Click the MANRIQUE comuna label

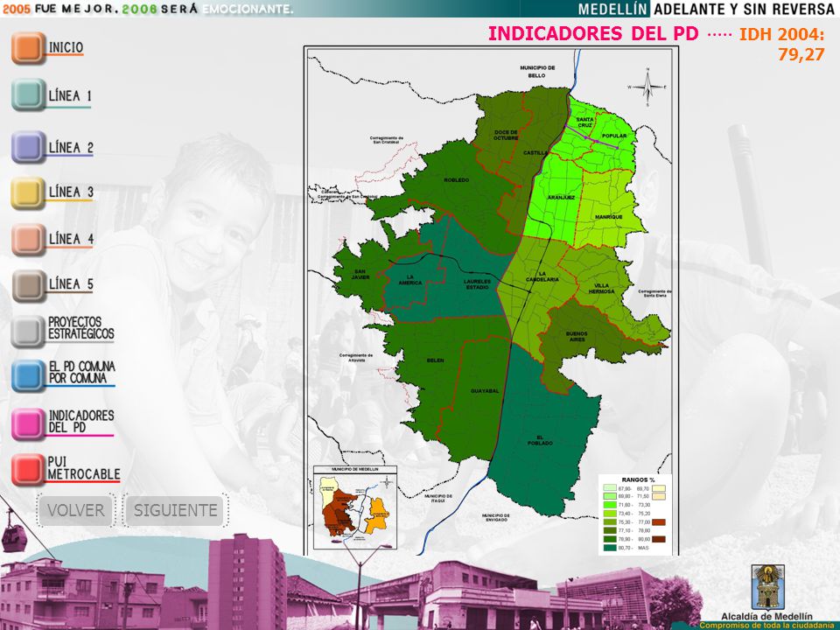click(x=608, y=217)
